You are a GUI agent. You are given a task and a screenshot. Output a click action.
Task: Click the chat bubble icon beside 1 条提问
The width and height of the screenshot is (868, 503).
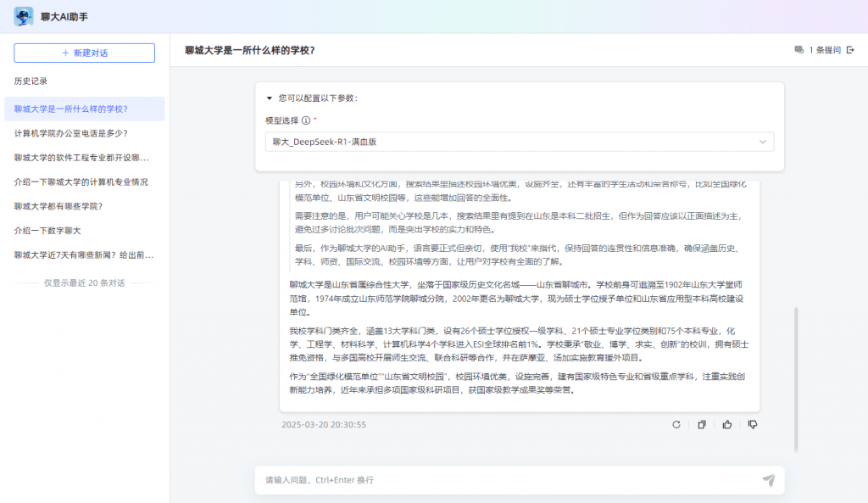(x=798, y=50)
